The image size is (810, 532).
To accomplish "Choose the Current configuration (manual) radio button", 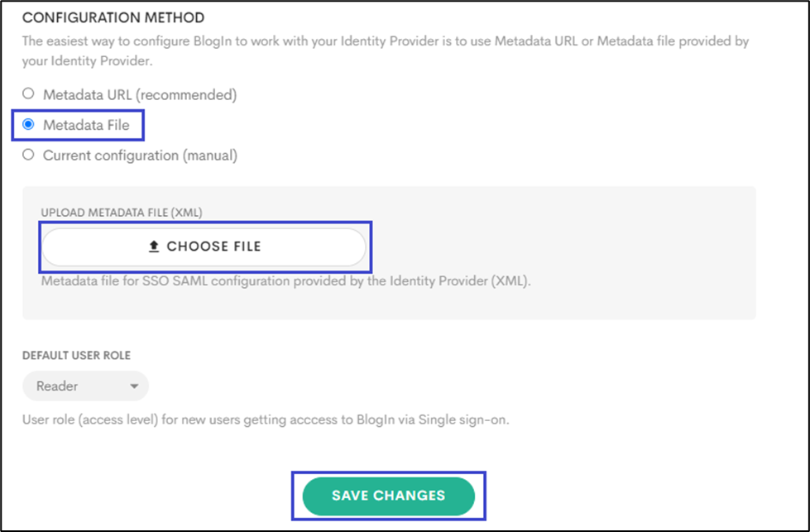I will 28,155.
